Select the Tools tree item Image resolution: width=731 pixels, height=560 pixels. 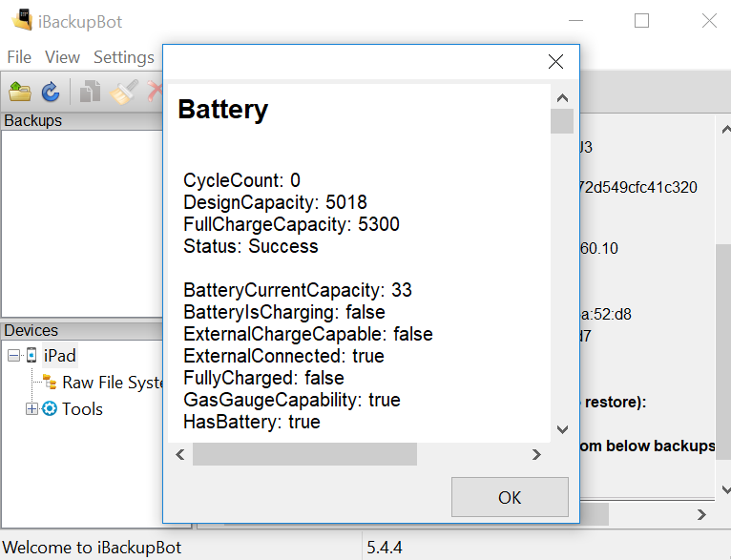[82, 409]
